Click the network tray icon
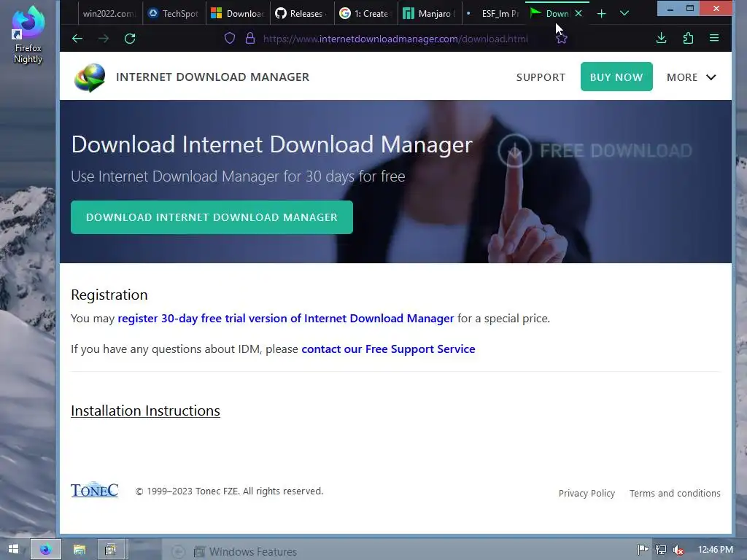 tap(661, 550)
